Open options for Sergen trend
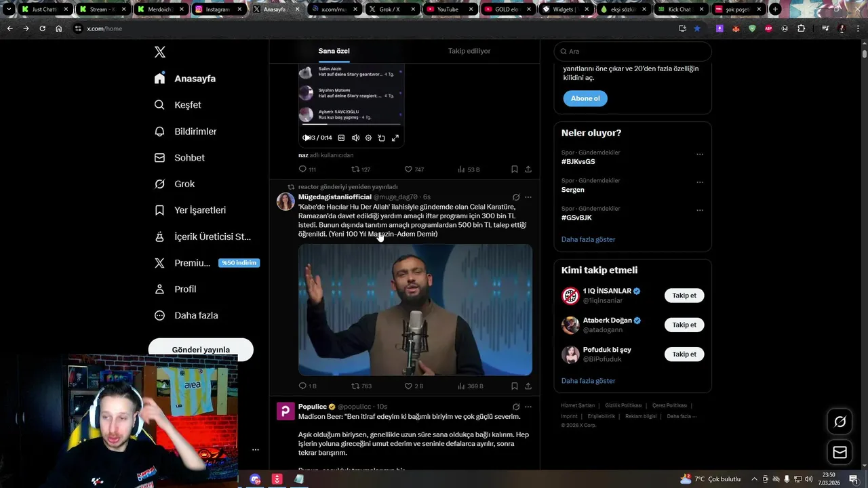 [700, 182]
